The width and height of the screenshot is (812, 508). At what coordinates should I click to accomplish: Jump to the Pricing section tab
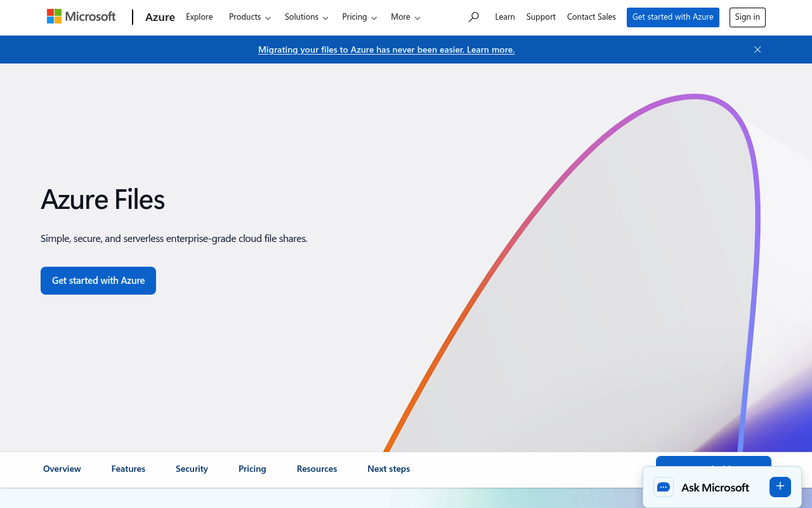pos(252,469)
